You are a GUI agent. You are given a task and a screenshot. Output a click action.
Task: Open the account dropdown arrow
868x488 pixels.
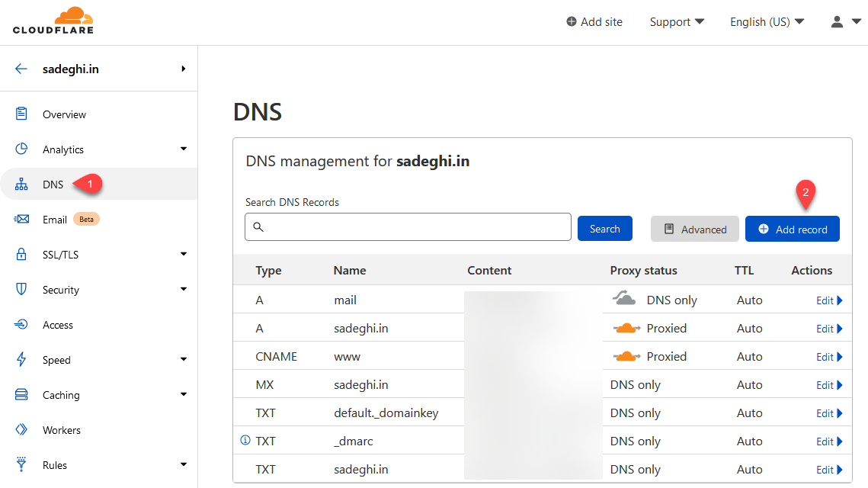click(856, 21)
